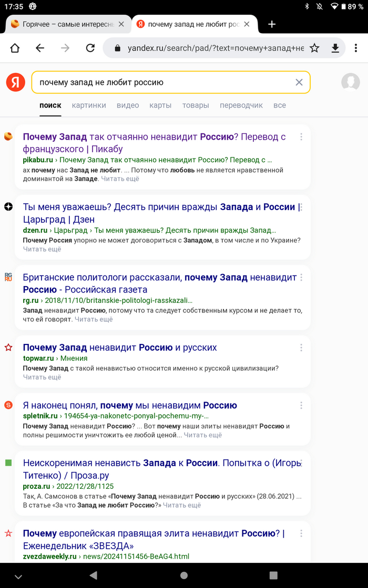The image size is (368, 588).
Task: Clear the search query with the X icon
Action: tap(299, 82)
